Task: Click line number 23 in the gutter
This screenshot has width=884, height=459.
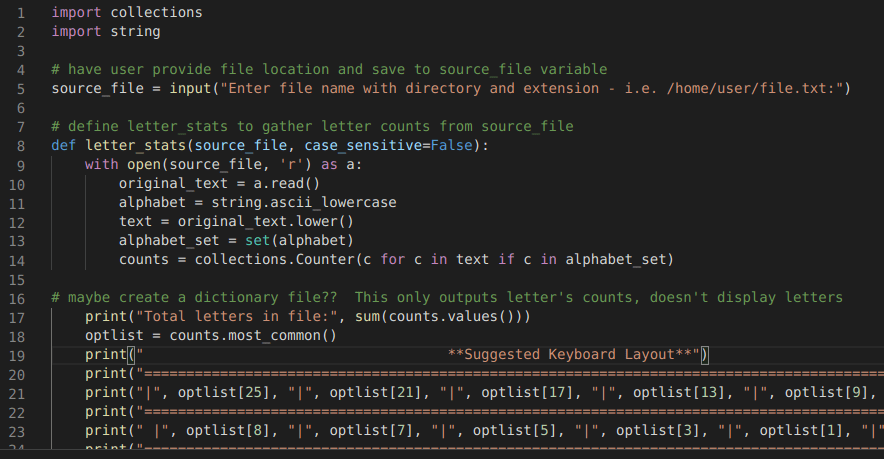Action: (x=15, y=430)
